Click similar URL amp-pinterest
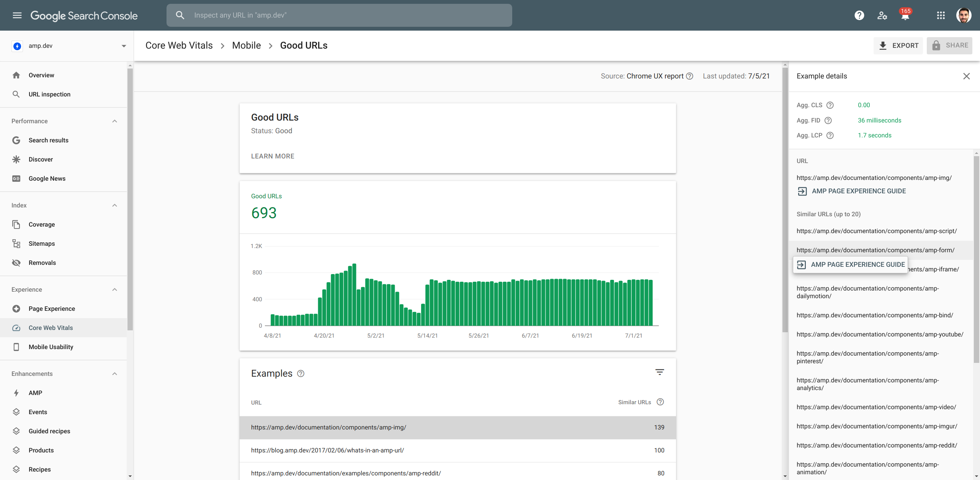Screen dimensions: 980x480 pos(867,358)
